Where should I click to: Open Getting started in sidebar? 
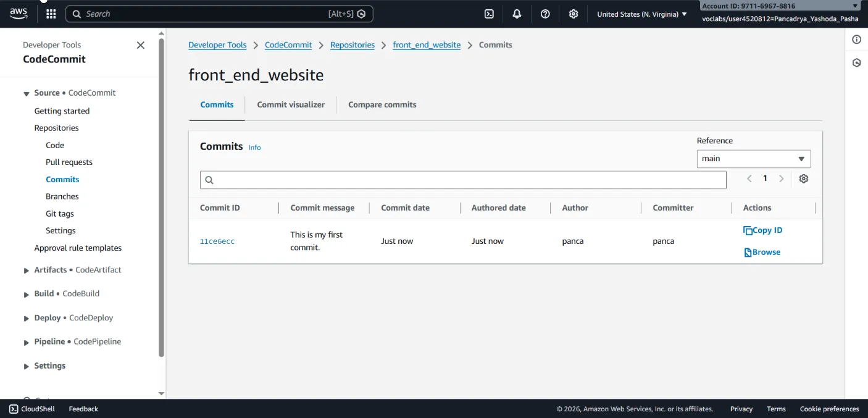click(x=62, y=111)
